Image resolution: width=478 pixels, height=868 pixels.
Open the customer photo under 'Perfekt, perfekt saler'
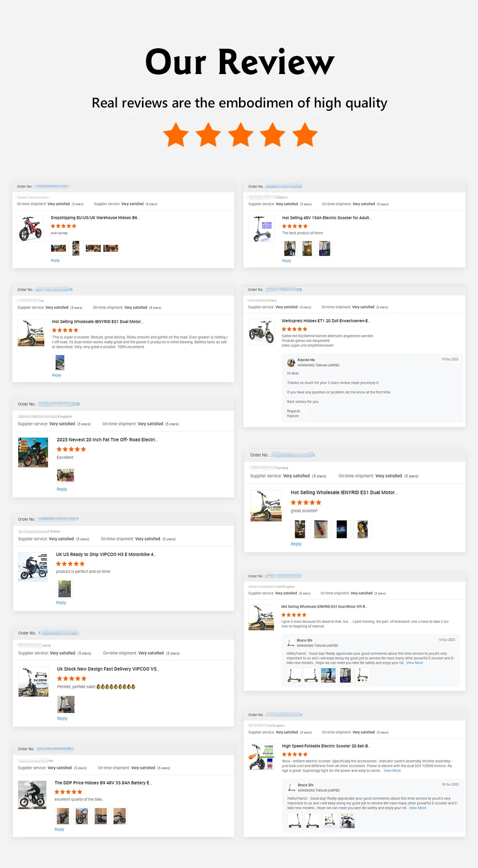click(x=66, y=704)
